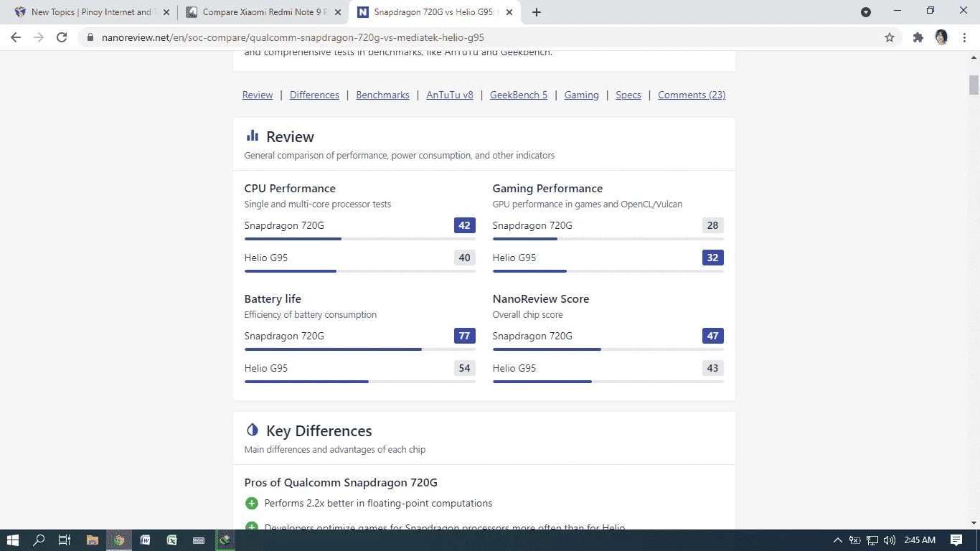Show hidden system tray icons
The width and height of the screenshot is (980, 551).
pyautogui.click(x=837, y=540)
